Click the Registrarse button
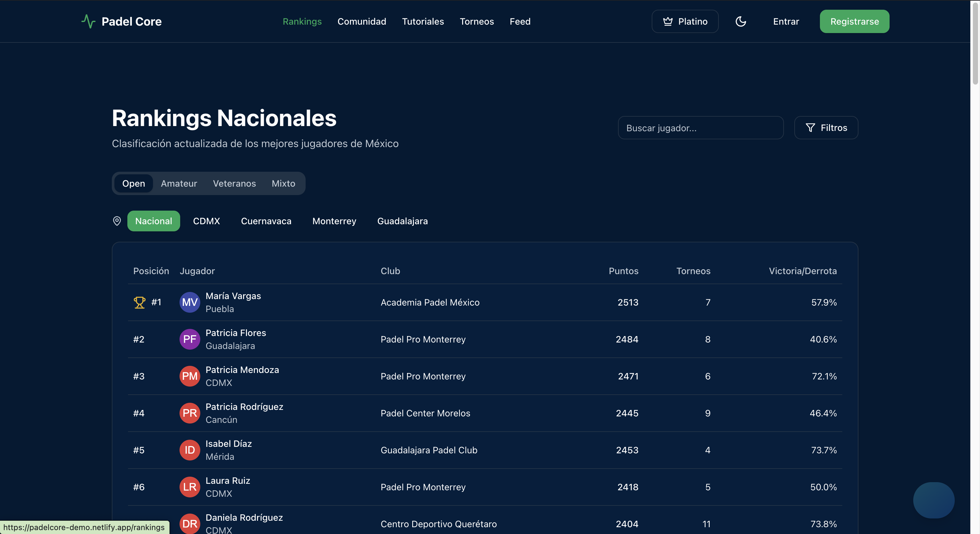 [x=854, y=21]
